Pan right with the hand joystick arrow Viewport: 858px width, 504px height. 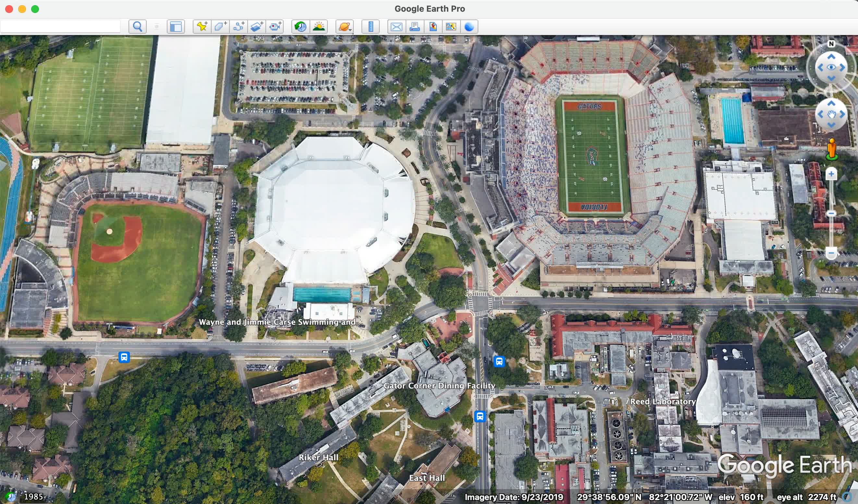coord(842,114)
